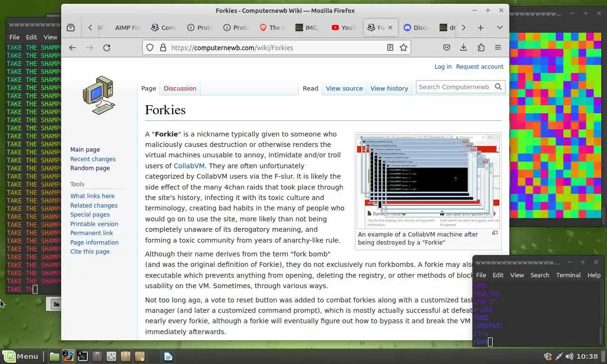Open Cite this page link
The height and width of the screenshot is (364, 607).
pos(90,251)
